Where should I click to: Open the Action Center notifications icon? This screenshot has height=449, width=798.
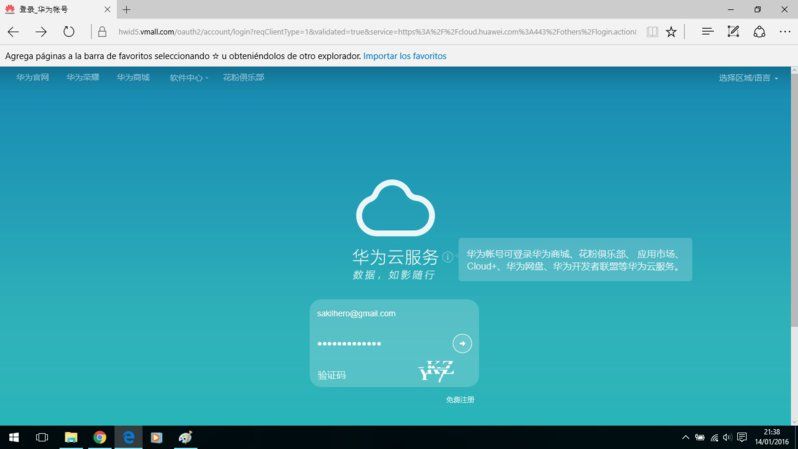coord(742,437)
